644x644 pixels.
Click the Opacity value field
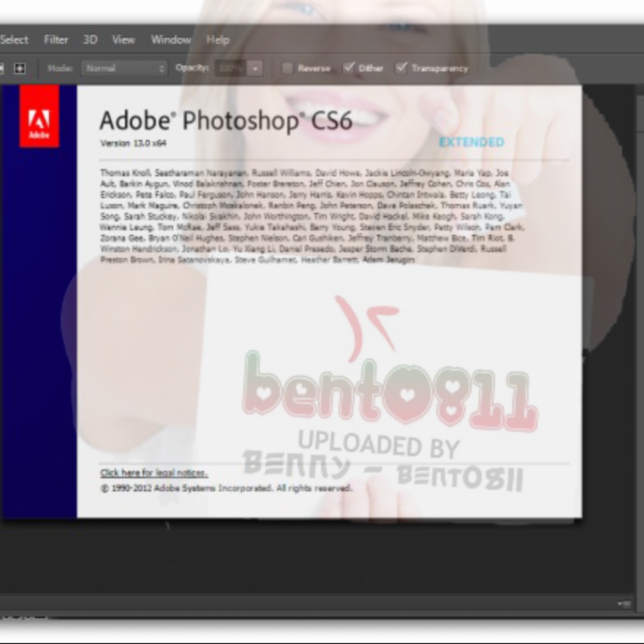[x=230, y=69]
